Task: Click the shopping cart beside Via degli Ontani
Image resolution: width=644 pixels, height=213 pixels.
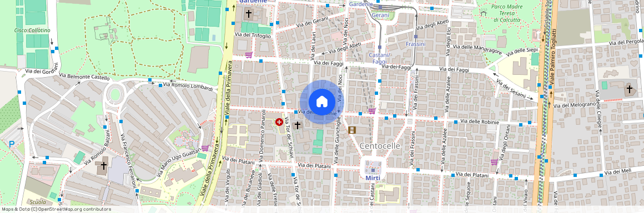Action: click(x=494, y=162)
